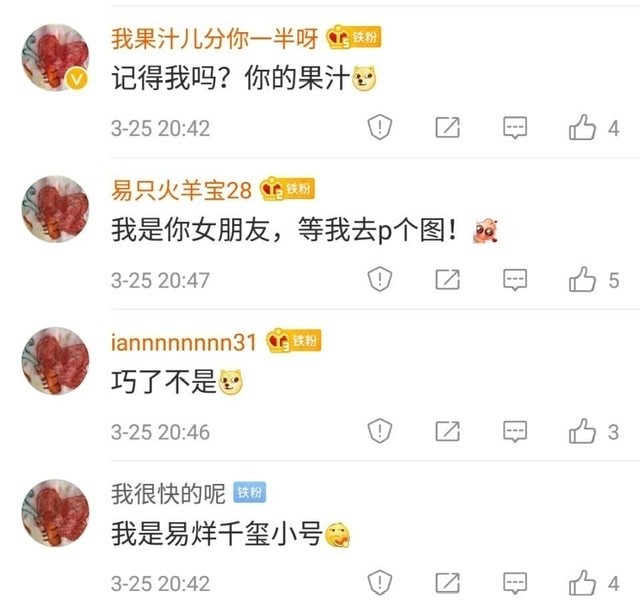Screen dimensions: 640x610
Task: Open the username link 易只火羊宝28
Action: pos(182,190)
